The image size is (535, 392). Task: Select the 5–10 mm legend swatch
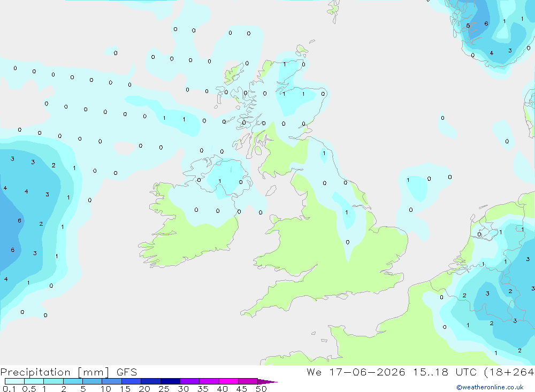92,381
